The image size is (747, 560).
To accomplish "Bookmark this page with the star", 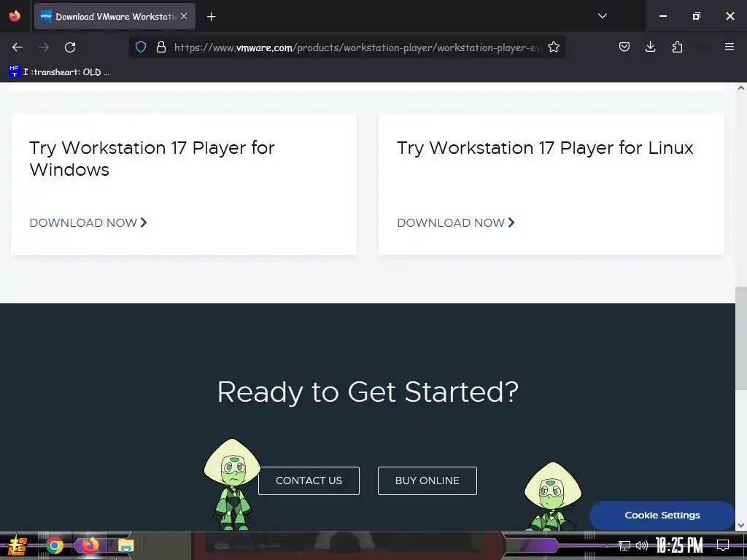I will 553,47.
